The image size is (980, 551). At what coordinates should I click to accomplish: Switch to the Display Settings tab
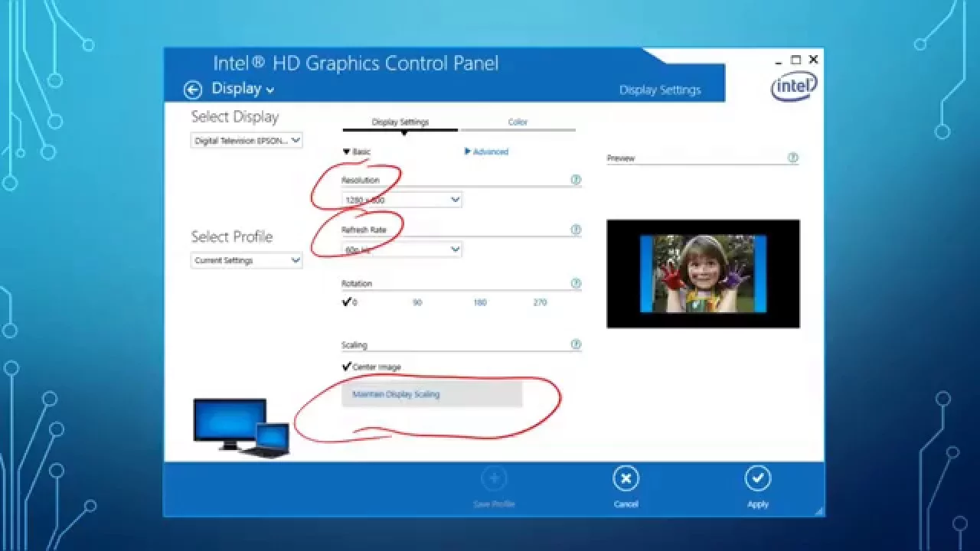pos(400,122)
